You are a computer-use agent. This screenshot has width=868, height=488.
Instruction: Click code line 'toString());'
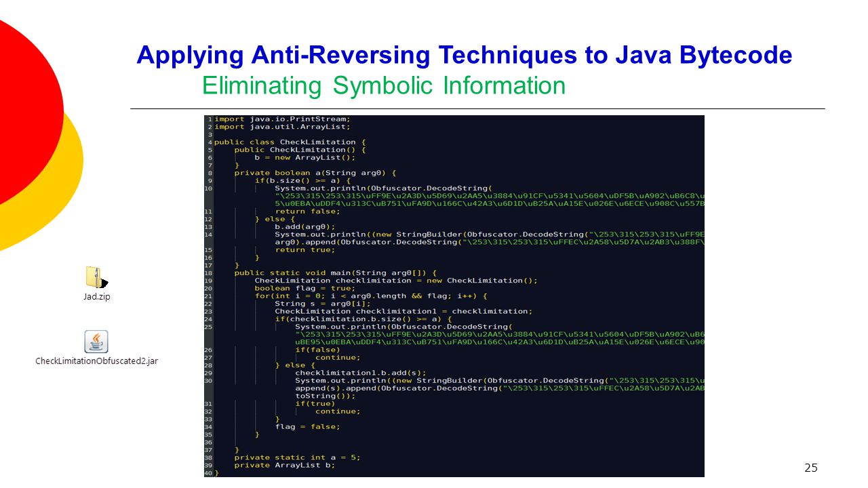325,396
